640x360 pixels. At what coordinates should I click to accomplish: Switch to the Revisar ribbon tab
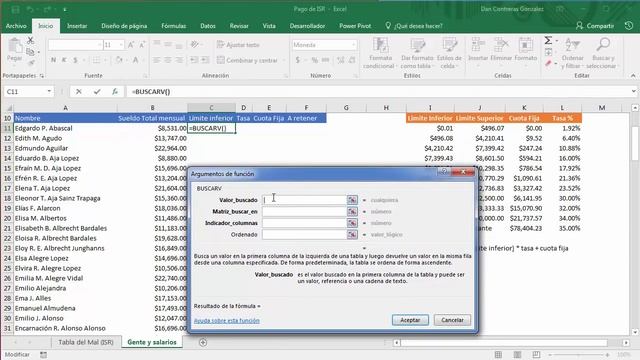coord(239,26)
